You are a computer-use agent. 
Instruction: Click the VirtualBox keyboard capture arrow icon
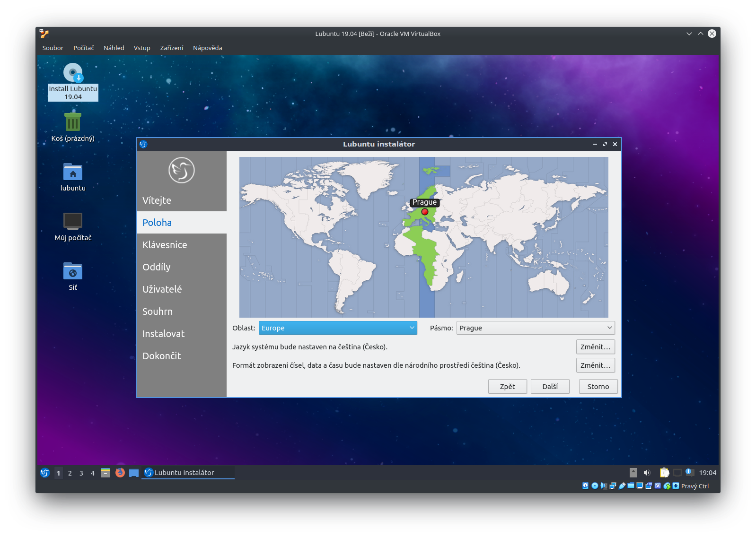(x=676, y=486)
